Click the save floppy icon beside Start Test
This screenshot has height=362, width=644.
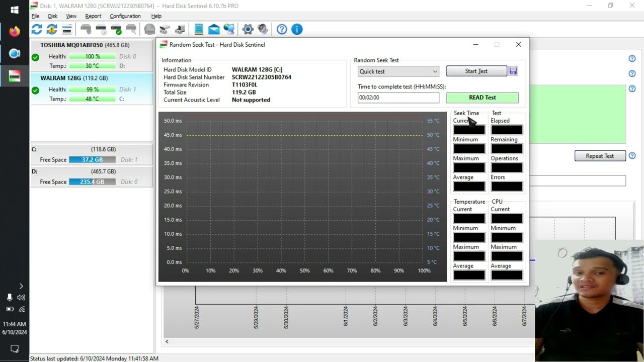513,71
